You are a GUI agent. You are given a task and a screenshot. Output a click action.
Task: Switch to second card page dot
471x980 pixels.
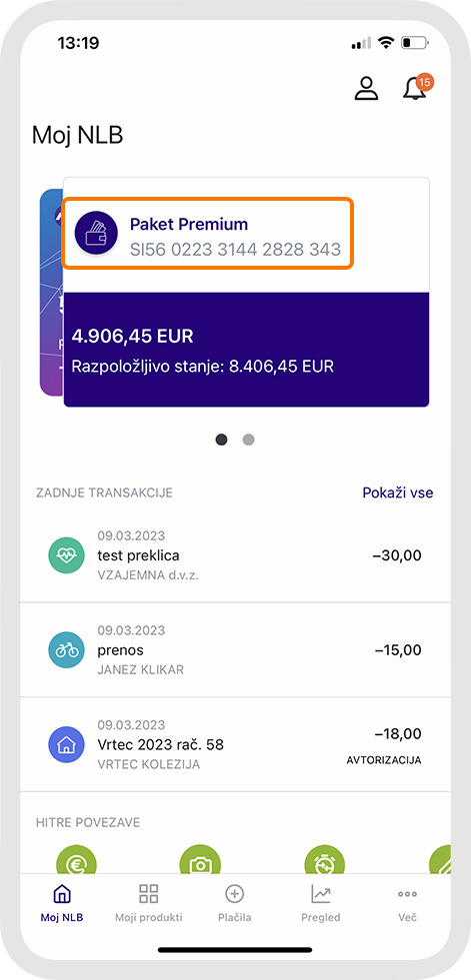coord(249,440)
